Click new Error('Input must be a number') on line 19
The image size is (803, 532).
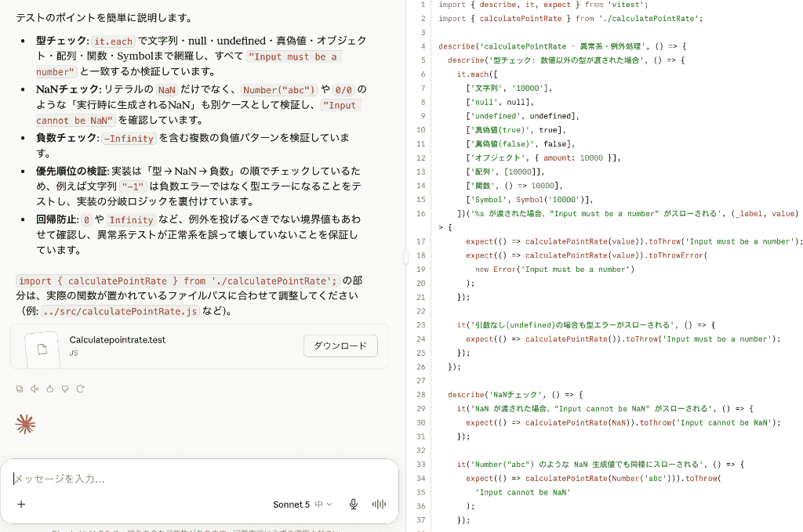[x=554, y=269]
